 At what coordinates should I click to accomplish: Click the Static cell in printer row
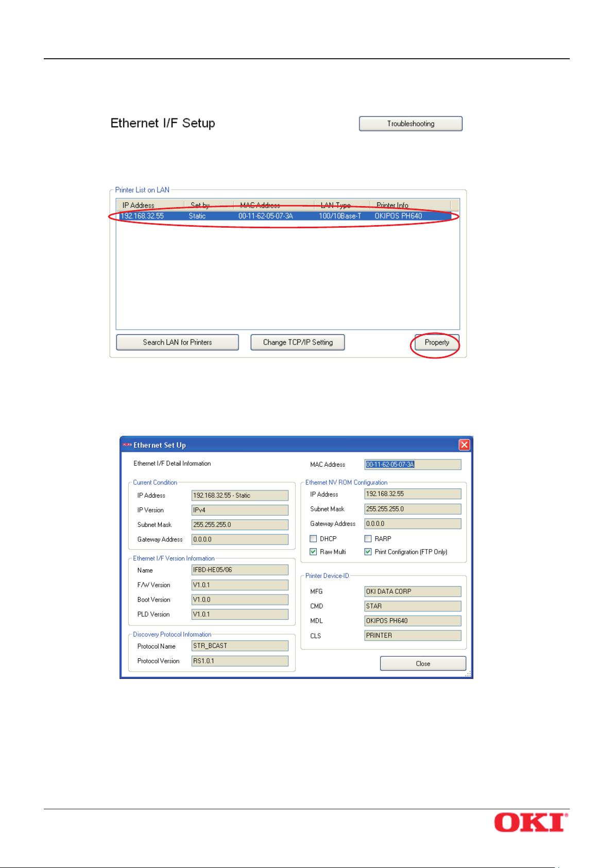[197, 216]
